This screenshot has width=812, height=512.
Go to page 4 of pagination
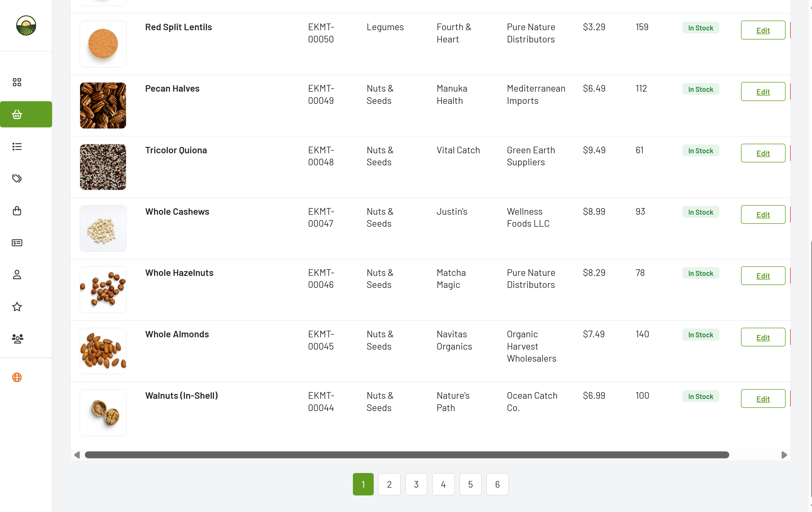[x=443, y=484]
